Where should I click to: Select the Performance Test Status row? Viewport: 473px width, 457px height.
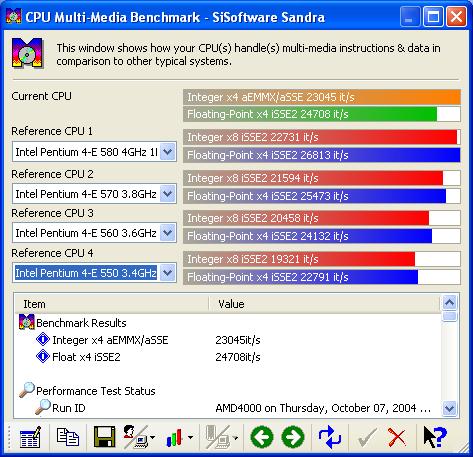pos(227,391)
